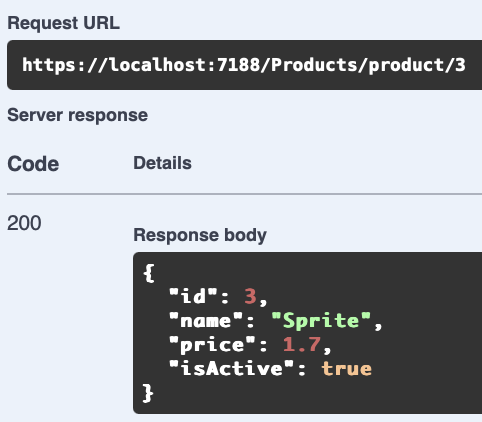
Task: Click the opening brace of the JSON body
Action: coord(148,273)
